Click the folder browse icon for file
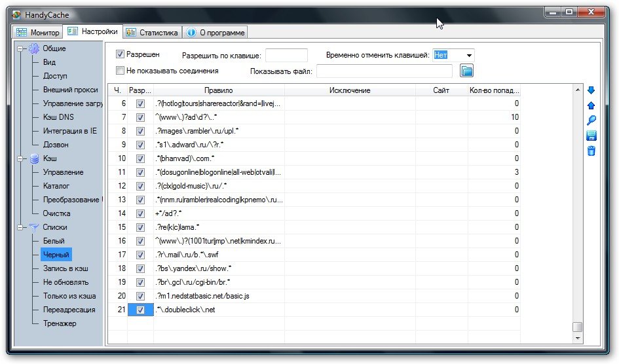Image resolution: width=619 pixels, height=364 pixels. (x=466, y=71)
